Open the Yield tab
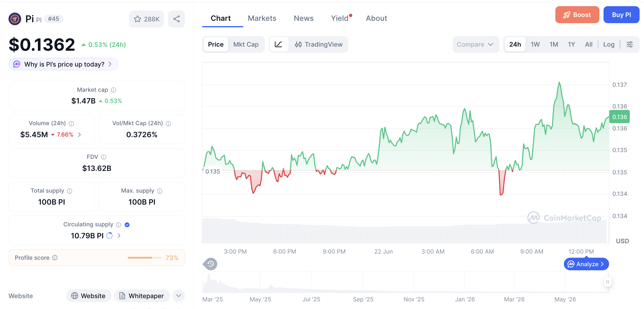Screen dimensions: 644x309 tap(340, 18)
